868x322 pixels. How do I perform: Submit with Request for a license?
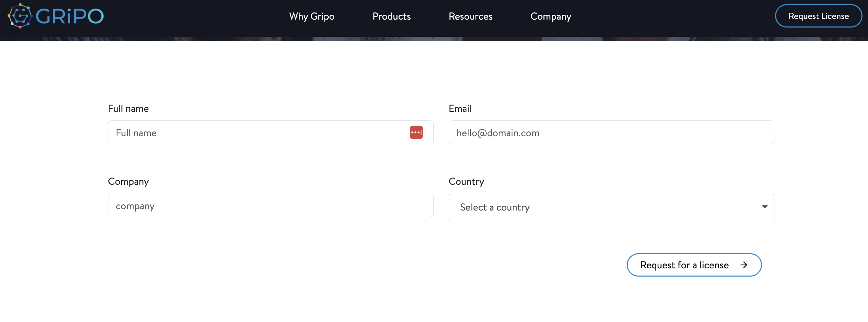684,265
